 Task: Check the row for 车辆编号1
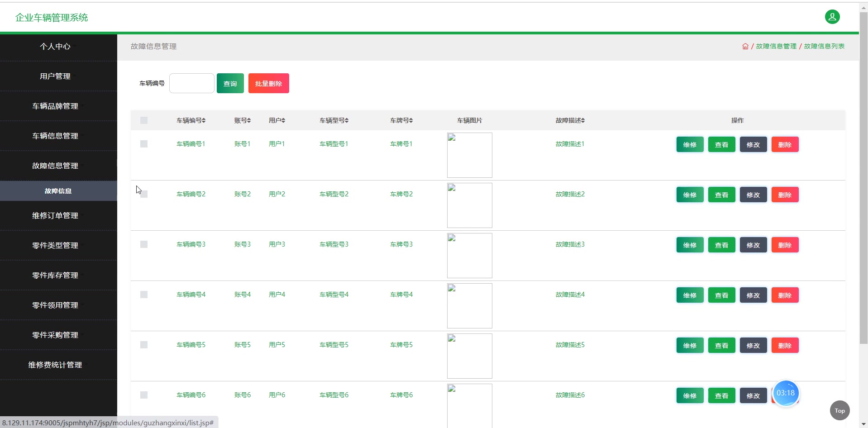(144, 144)
